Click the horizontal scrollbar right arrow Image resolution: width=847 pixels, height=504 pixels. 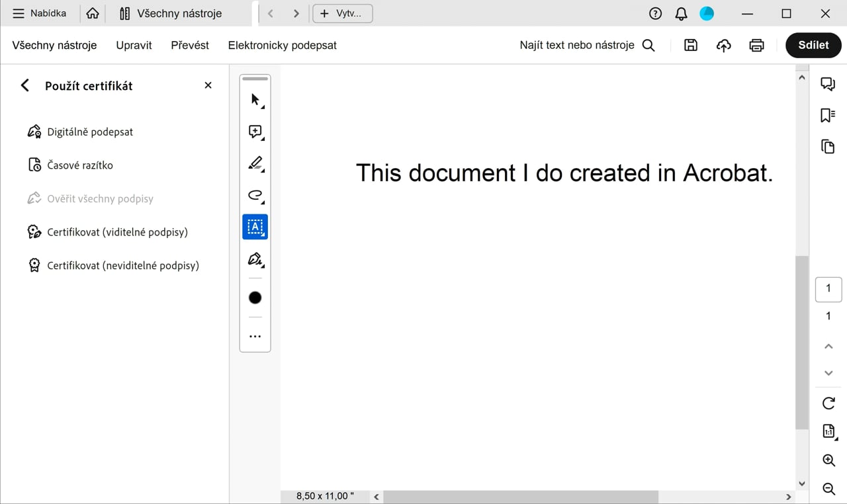tap(789, 496)
